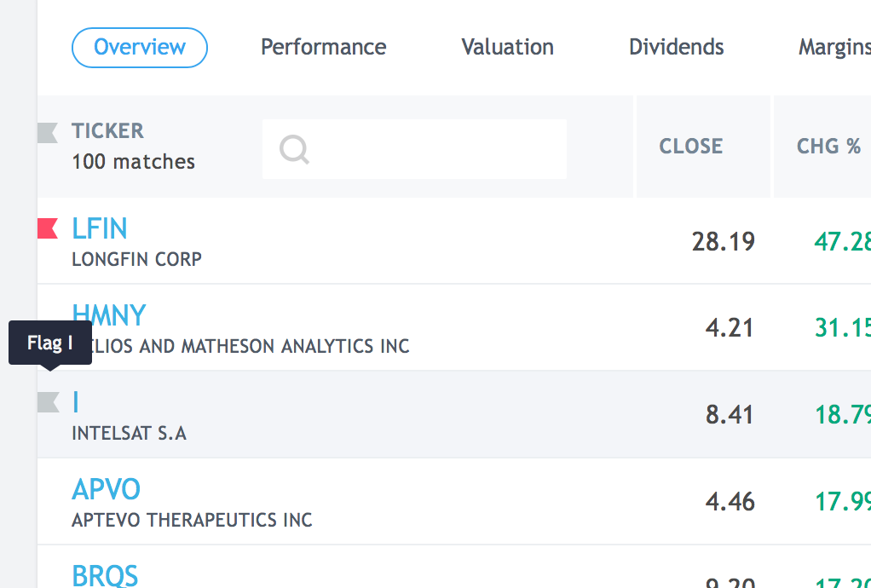Sort by the CHG % column
Screen dimensions: 871x588
(x=828, y=146)
